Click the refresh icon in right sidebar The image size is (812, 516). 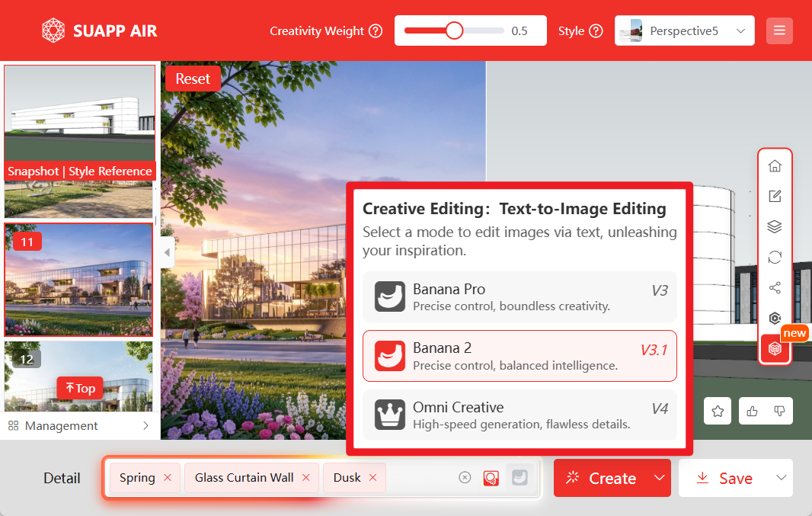pos(775,258)
